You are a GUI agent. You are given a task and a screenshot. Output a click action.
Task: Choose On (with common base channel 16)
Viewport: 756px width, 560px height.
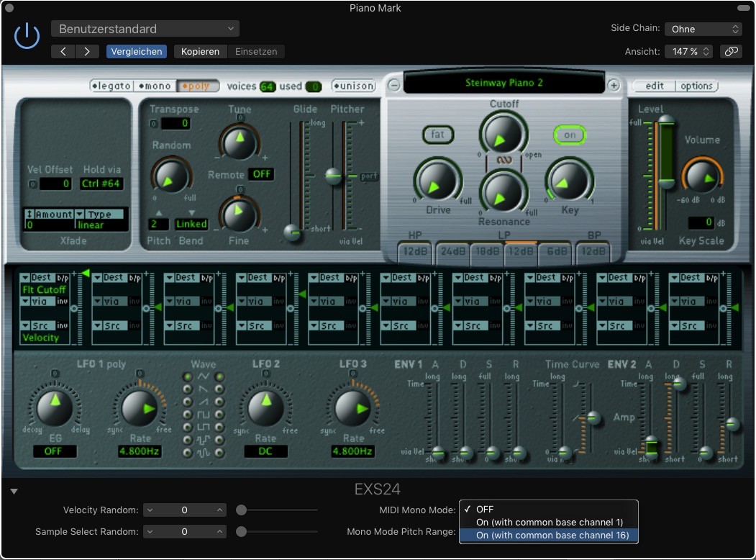[x=549, y=535]
